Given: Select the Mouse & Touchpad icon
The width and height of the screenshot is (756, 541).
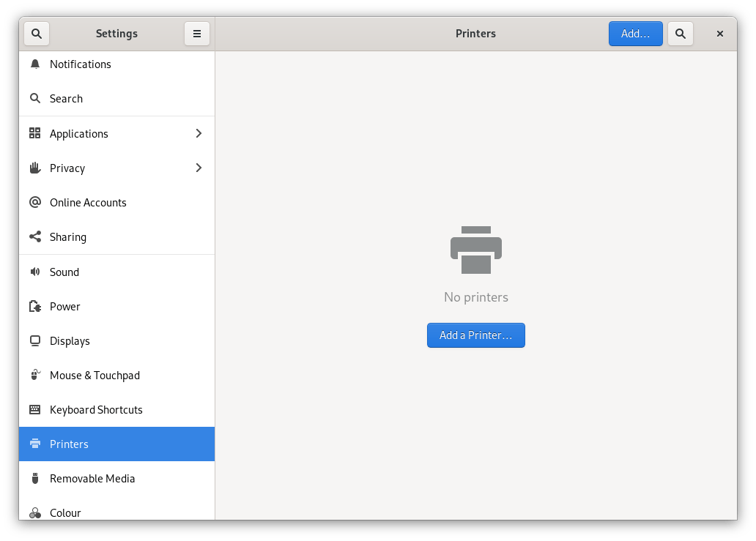Looking at the screenshot, I should point(35,375).
